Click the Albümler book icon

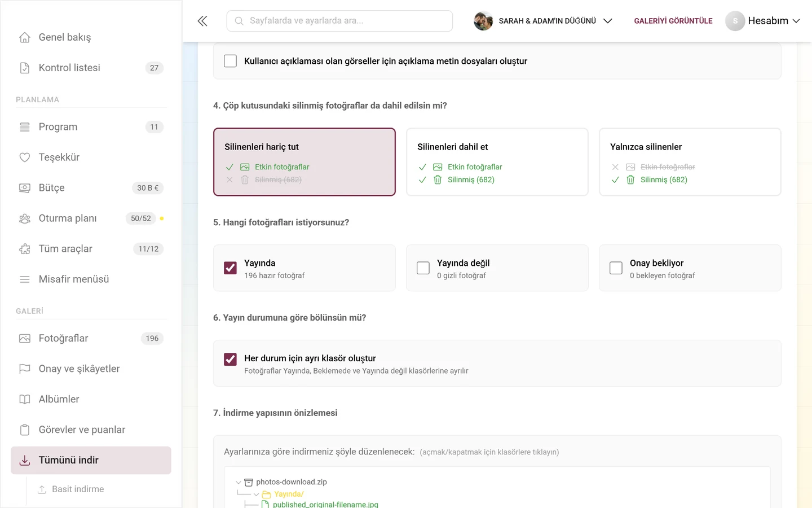25,400
